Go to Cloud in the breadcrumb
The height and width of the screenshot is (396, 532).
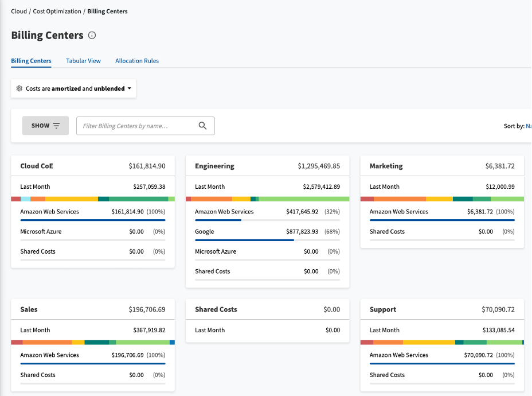pos(19,11)
